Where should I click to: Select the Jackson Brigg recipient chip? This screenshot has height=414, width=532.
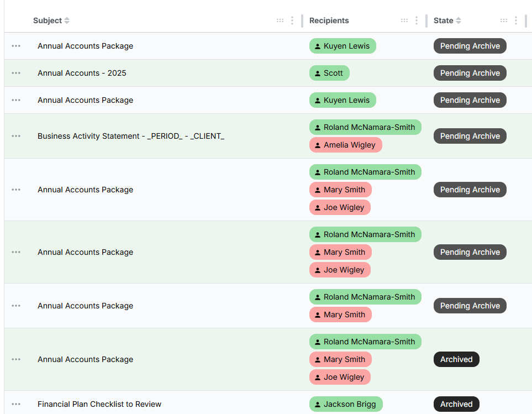[345, 404]
